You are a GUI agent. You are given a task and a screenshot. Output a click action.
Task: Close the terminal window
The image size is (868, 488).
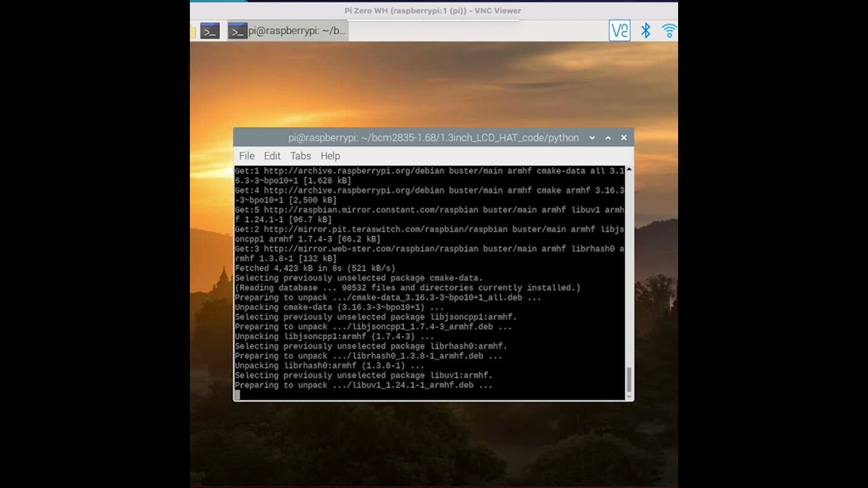(624, 138)
